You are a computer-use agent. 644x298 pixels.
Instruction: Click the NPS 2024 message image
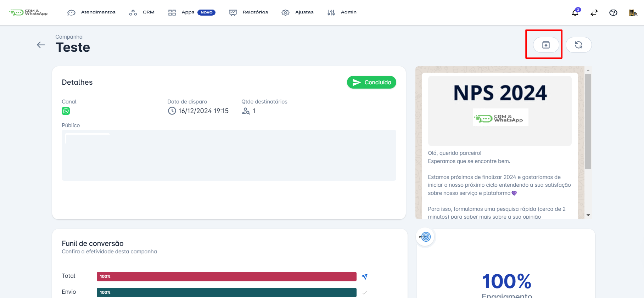pos(499,111)
